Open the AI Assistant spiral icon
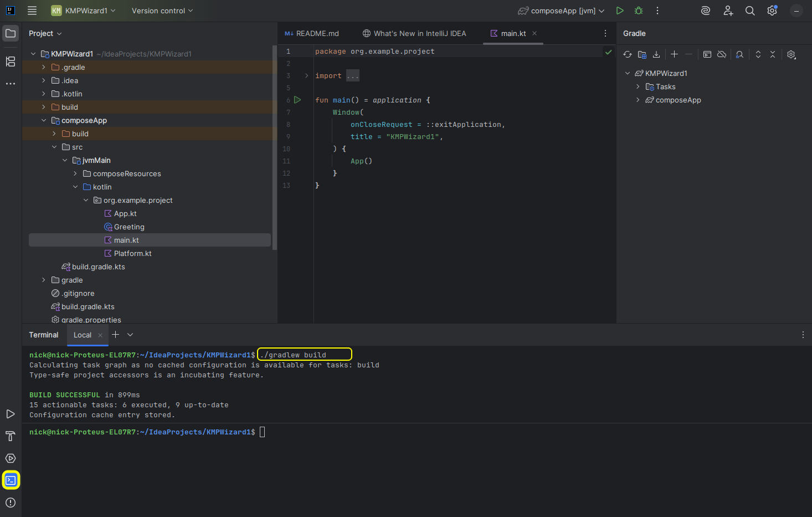Viewport: 812px width, 517px height. pos(706,11)
